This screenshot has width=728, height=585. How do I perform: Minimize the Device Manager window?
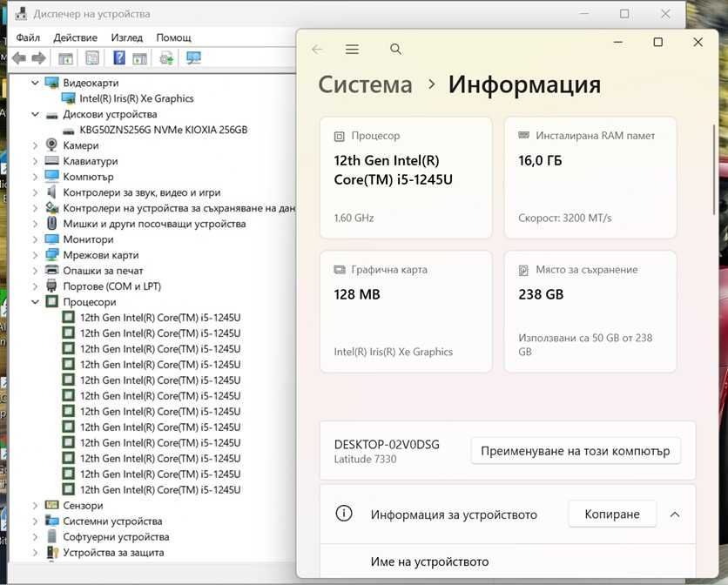tap(584, 14)
